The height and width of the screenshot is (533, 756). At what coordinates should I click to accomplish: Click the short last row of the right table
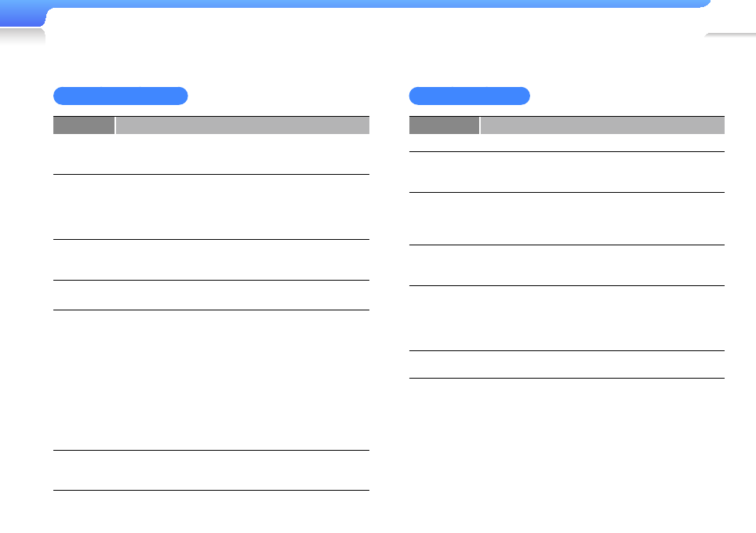(567, 364)
